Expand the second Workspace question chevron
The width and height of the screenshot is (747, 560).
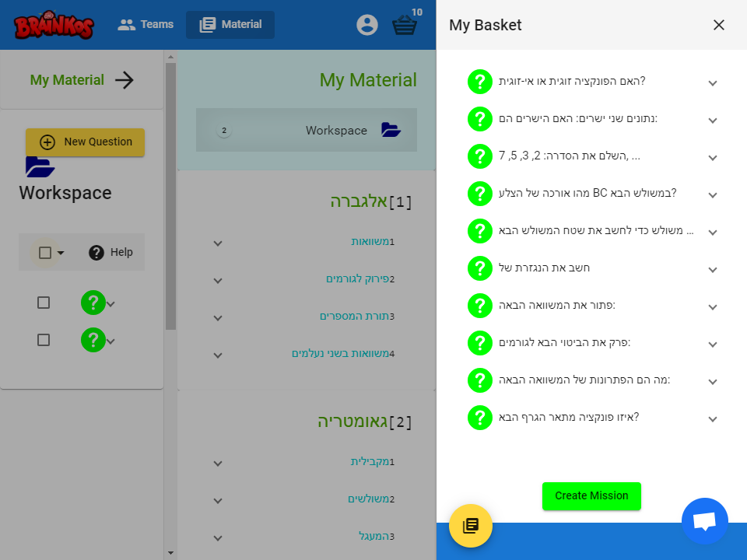(x=110, y=341)
